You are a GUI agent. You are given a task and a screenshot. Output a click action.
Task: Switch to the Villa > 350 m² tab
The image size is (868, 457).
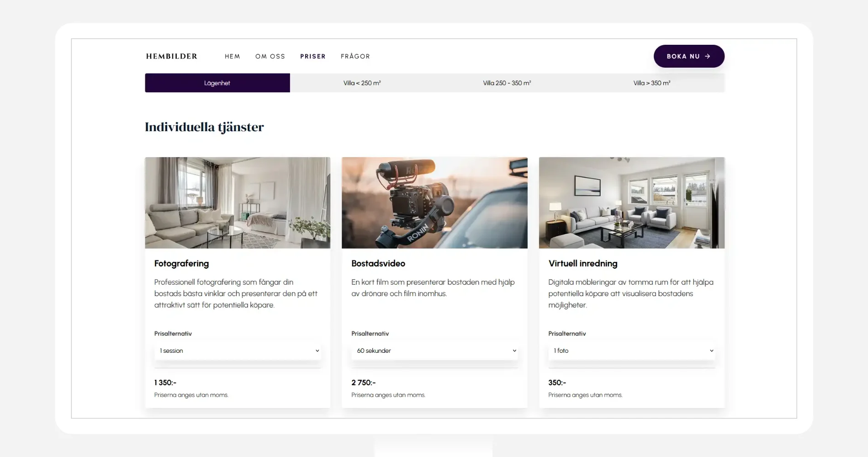point(652,83)
